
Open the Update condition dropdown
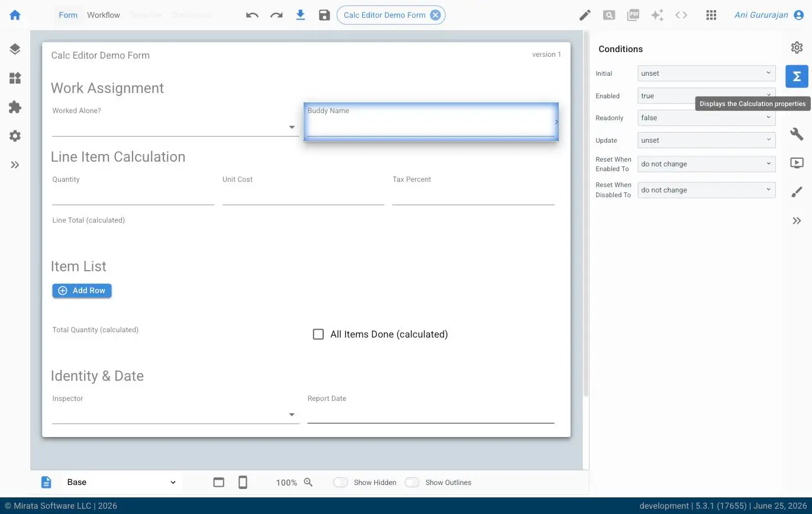pos(706,140)
